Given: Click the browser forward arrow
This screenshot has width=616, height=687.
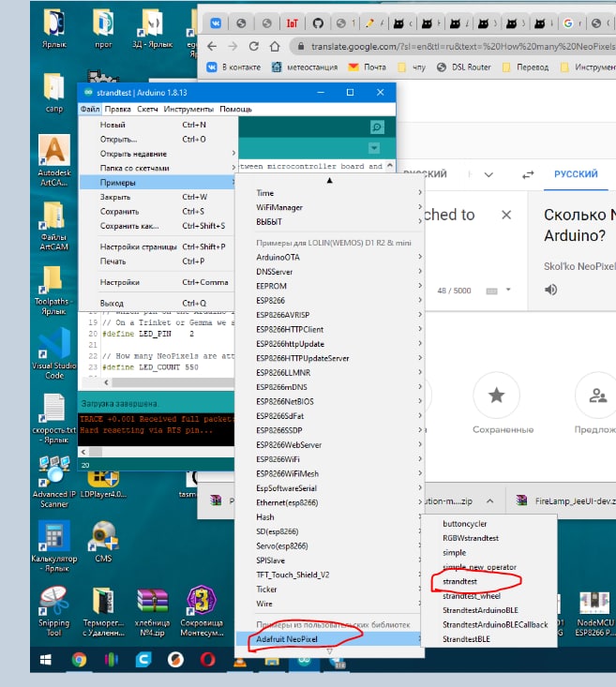Looking at the screenshot, I should (x=233, y=46).
